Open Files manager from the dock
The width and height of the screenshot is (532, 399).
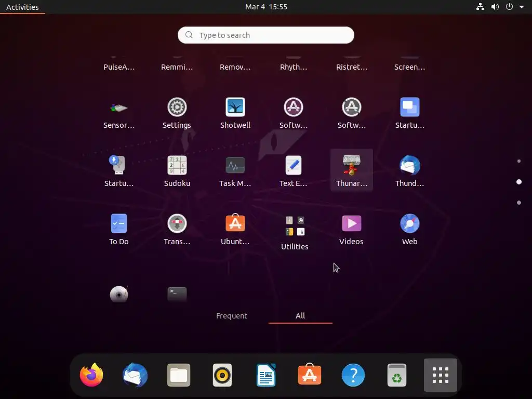point(179,375)
